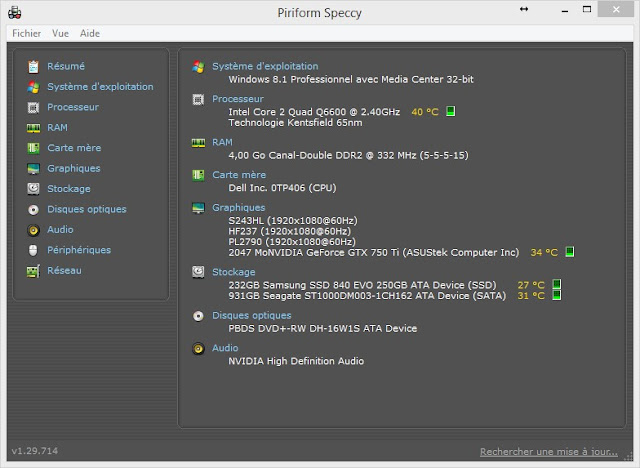Click the Speccy app icon in title bar
This screenshot has height=468, width=640.
[15, 12]
